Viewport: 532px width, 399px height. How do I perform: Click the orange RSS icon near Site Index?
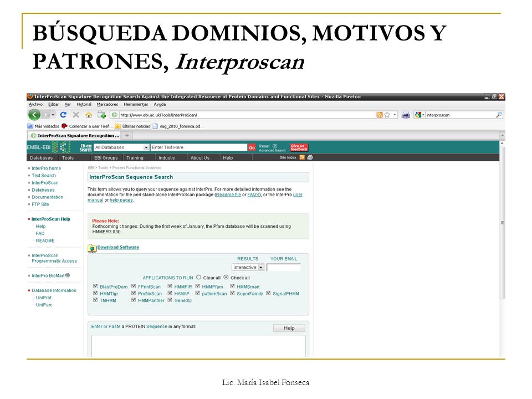coord(302,157)
